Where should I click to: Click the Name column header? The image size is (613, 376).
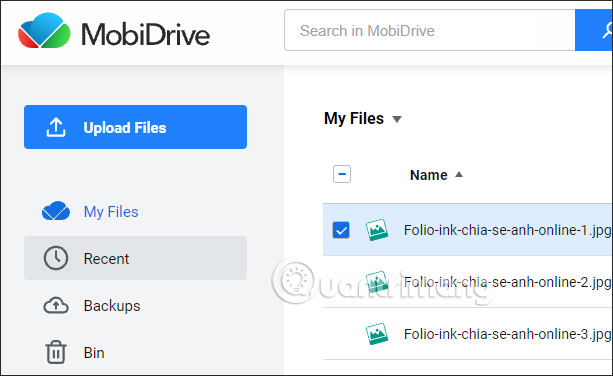click(428, 175)
